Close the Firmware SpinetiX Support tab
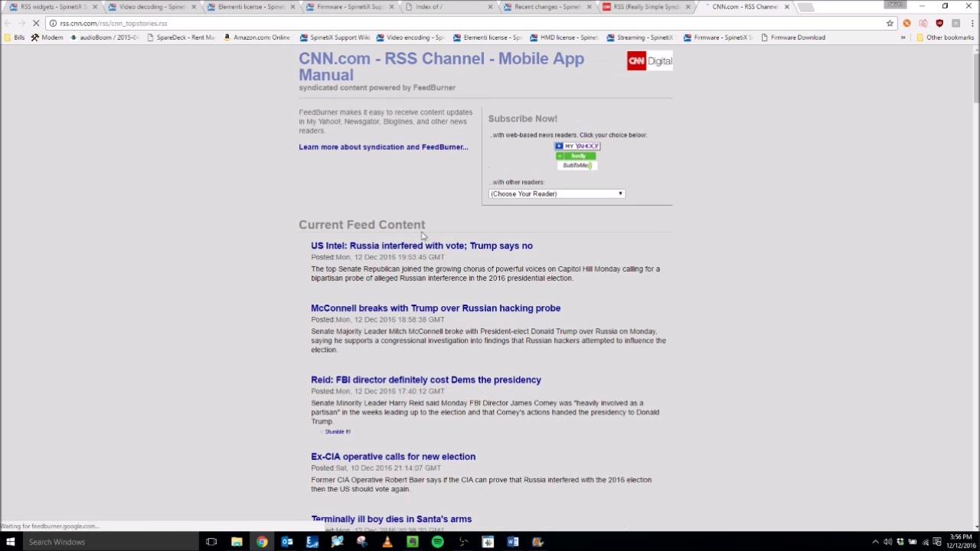 coord(392,7)
